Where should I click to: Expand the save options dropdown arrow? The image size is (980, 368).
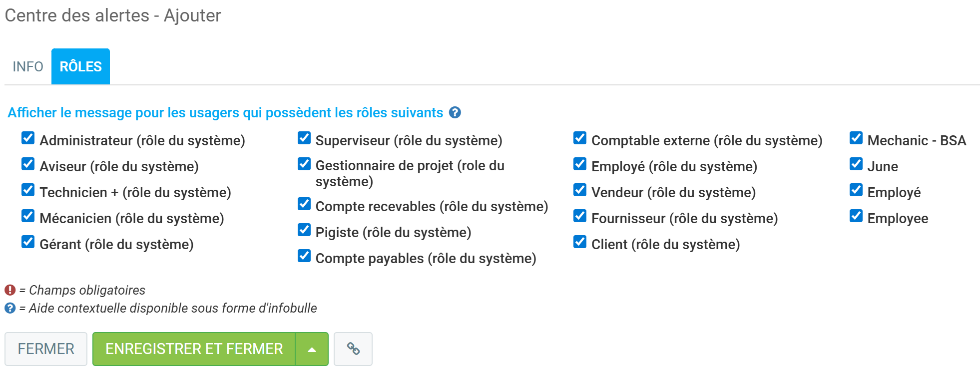[312, 349]
